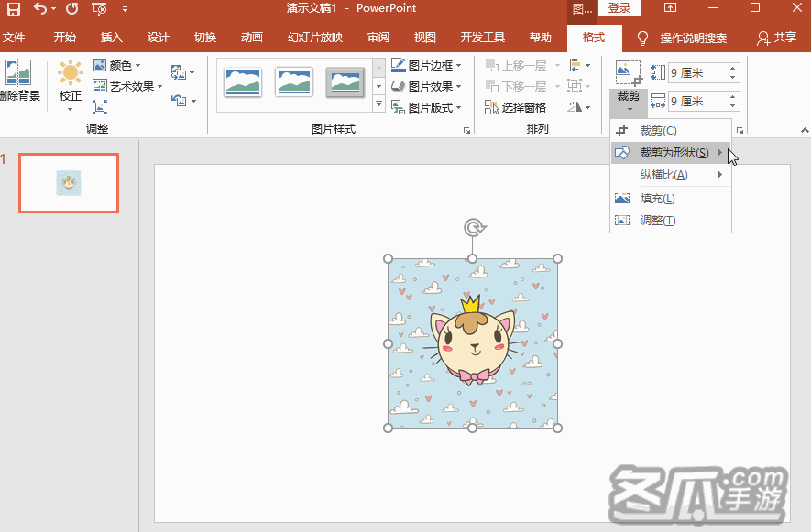811x532 pixels.
Task: Select 调整(T) fit option
Action: tap(671, 221)
